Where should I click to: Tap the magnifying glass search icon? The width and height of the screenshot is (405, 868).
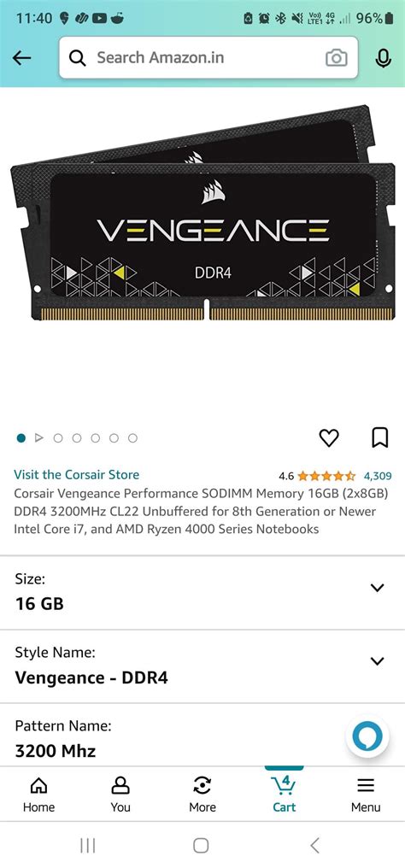[x=78, y=57]
